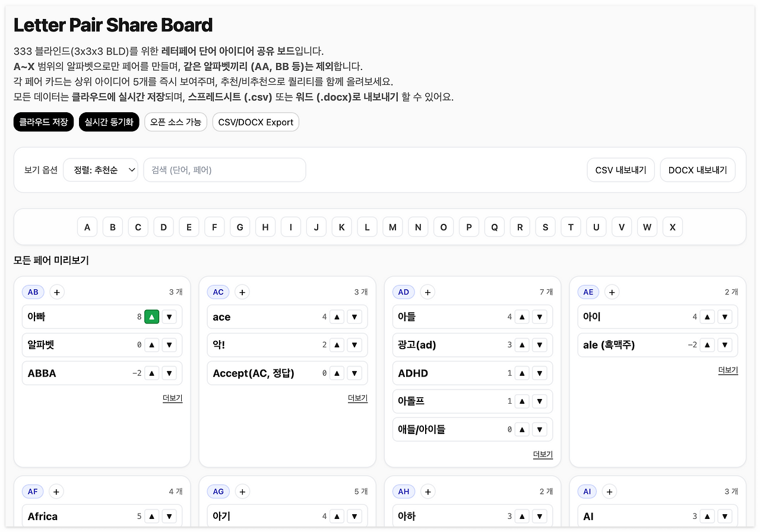The image size is (760, 532).
Task: Downvote 'ale (흑맥주)' in the AE card
Action: (724, 344)
